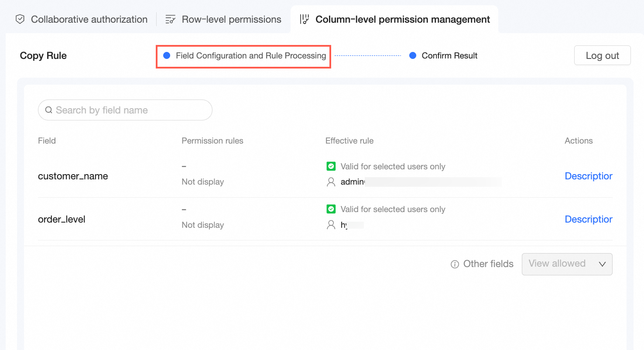Click the user icon beside admin
This screenshot has width=644, height=350.
tap(331, 182)
